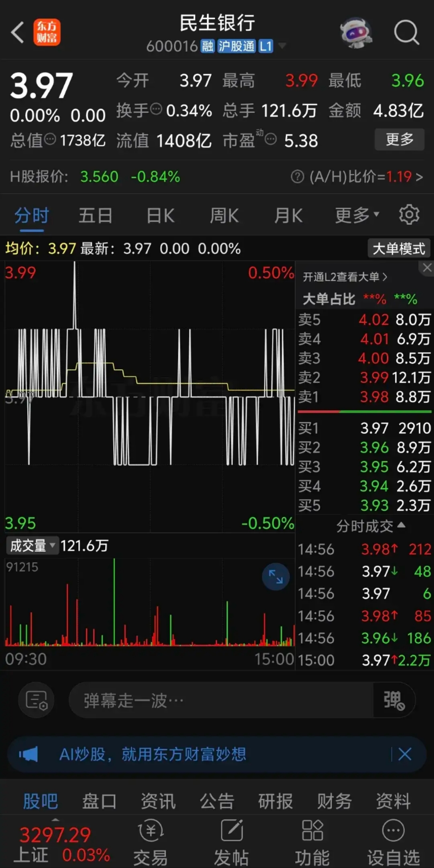Select the 卖5 4.02 order row
Viewport: 434px width, 868px height.
point(364,320)
